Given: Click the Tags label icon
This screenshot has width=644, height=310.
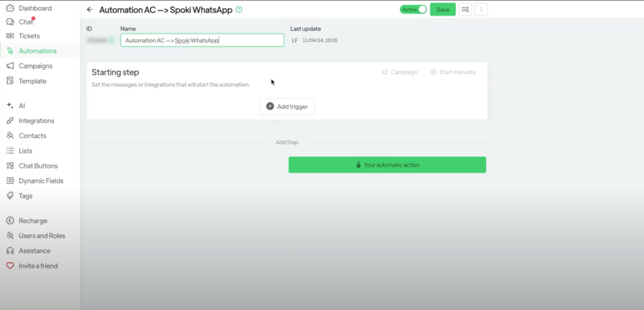Looking at the screenshot, I should 9,196.
